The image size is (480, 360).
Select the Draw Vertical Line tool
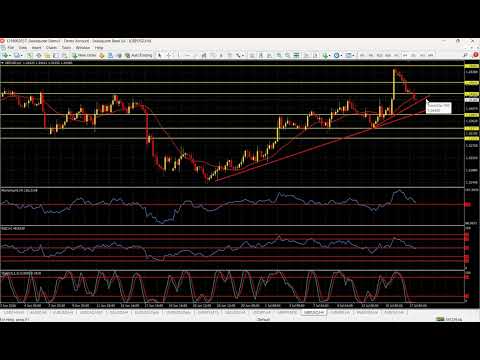(x=178, y=55)
